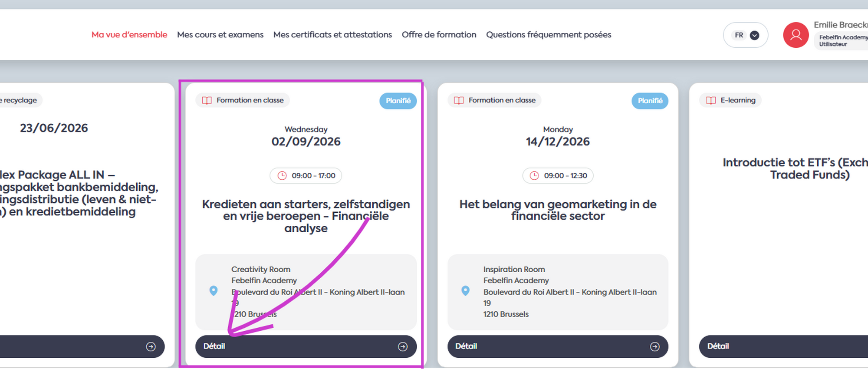This screenshot has width=868, height=369.
Task: Click user name Emilie Braeck
Action: coord(841,25)
